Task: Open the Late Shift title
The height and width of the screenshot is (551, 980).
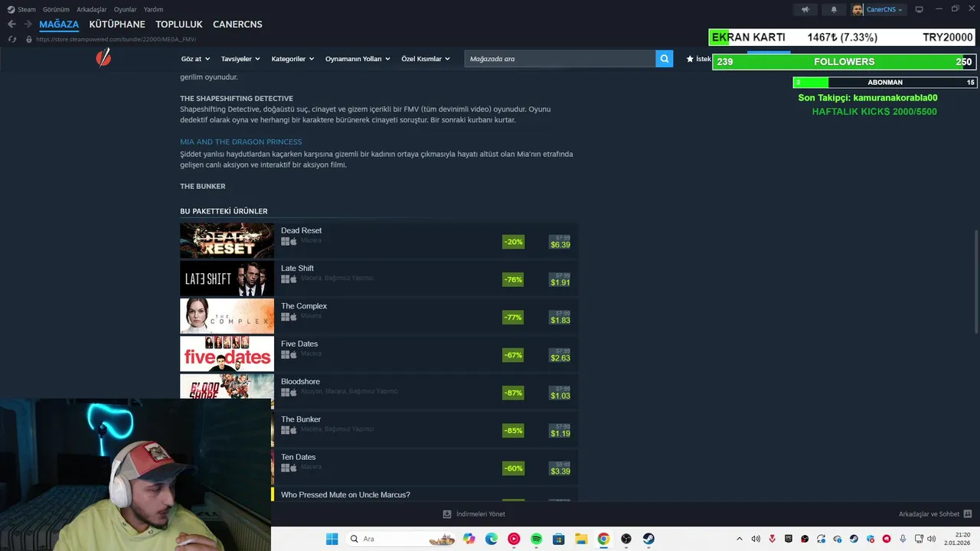Action: (x=297, y=268)
